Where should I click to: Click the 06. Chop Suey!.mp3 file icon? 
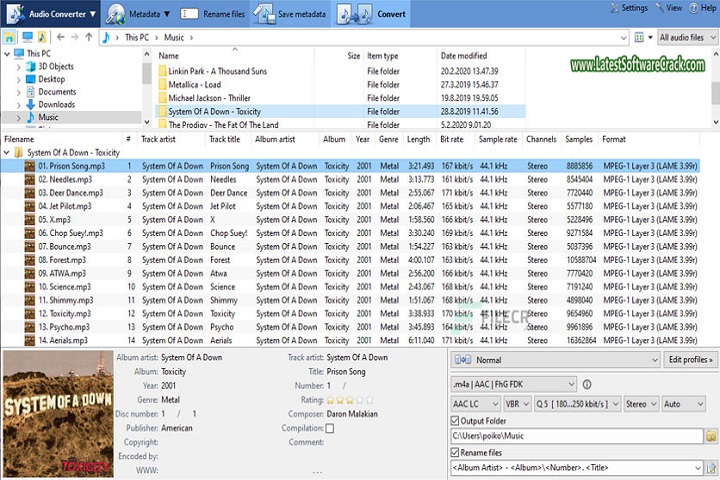30,233
